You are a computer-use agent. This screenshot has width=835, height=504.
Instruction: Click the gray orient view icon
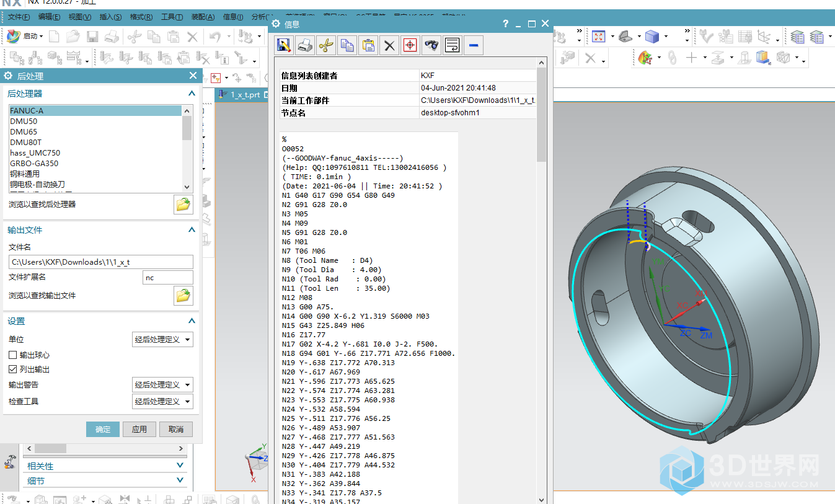(625, 37)
